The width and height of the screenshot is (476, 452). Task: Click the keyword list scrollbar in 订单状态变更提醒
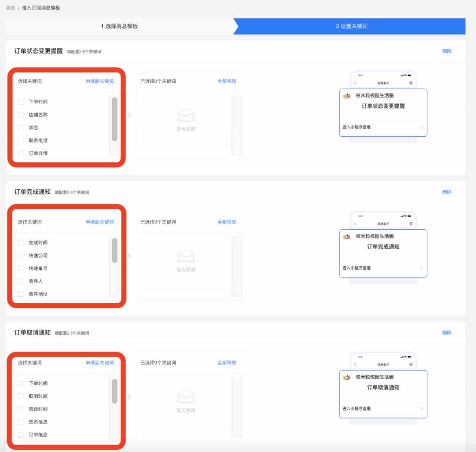[x=114, y=120]
